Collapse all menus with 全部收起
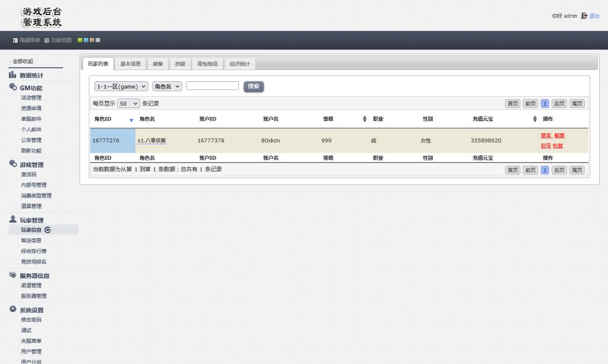 click(23, 61)
